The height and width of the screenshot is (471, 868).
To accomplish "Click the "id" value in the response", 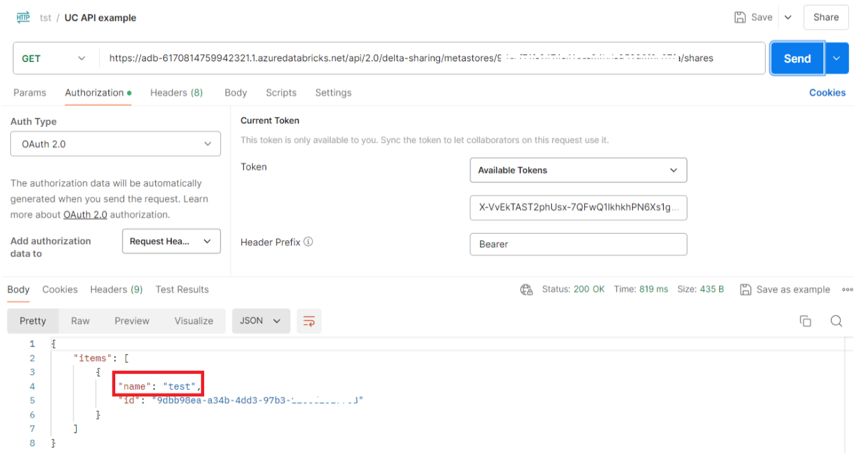I will 257,400.
